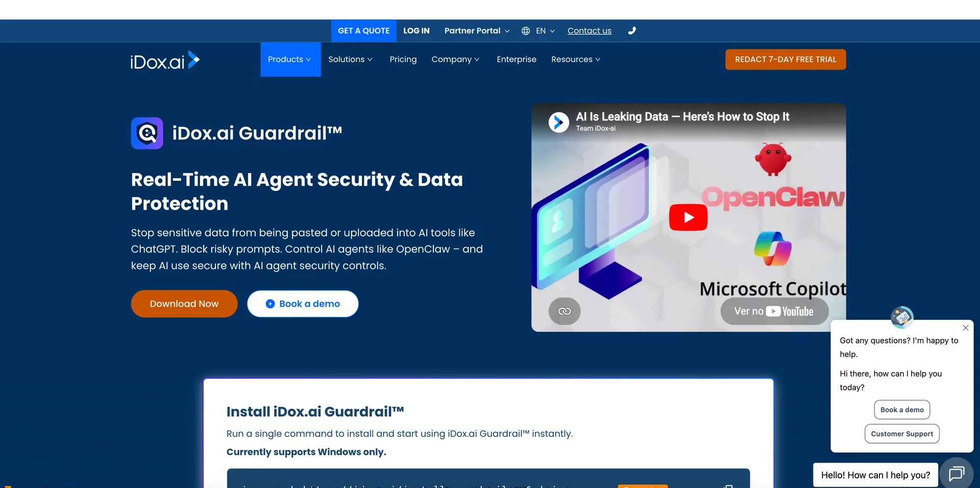Open the Contact us link

pos(590,31)
